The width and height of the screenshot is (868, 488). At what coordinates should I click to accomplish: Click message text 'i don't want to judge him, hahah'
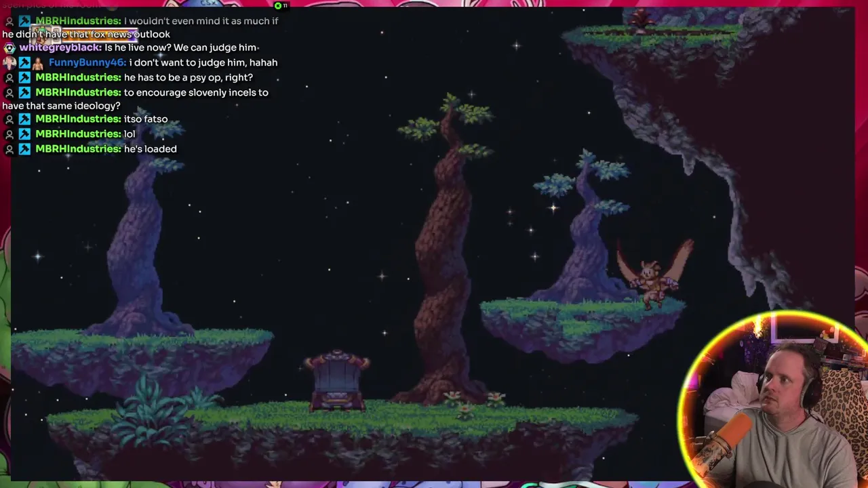[x=203, y=62]
